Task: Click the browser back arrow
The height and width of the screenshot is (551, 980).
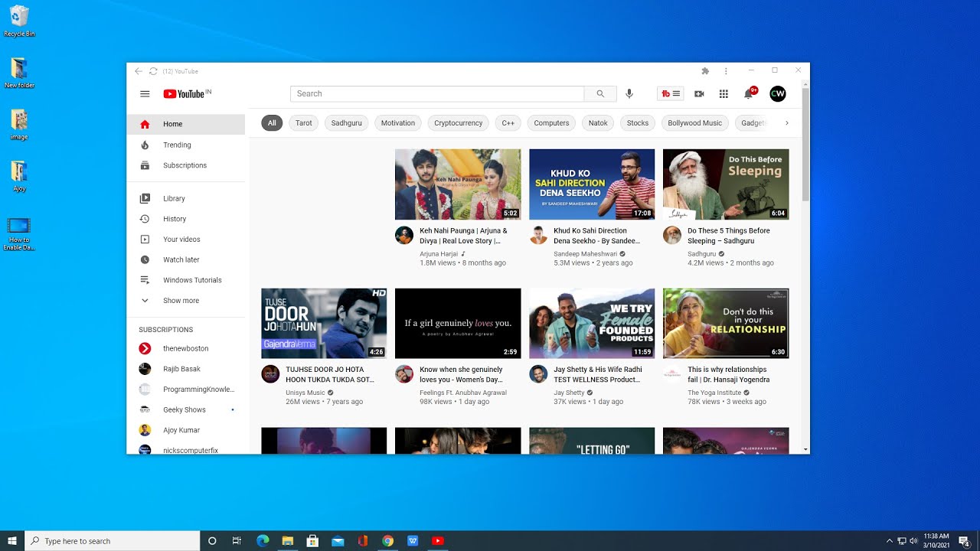Action: (x=139, y=71)
